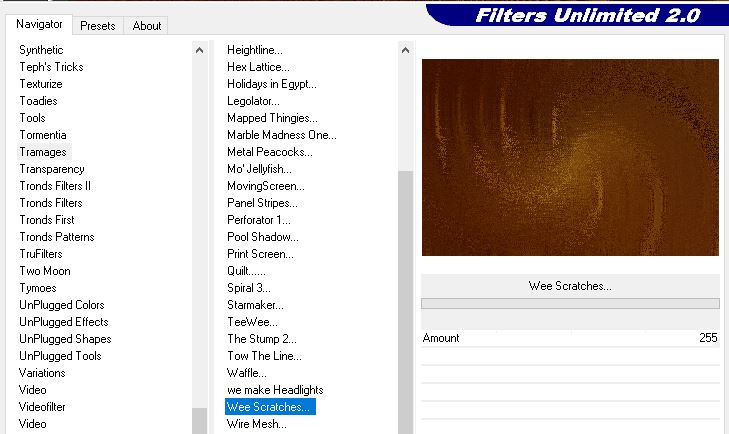
Task: Choose the Print Screen... filter
Action: (260, 254)
